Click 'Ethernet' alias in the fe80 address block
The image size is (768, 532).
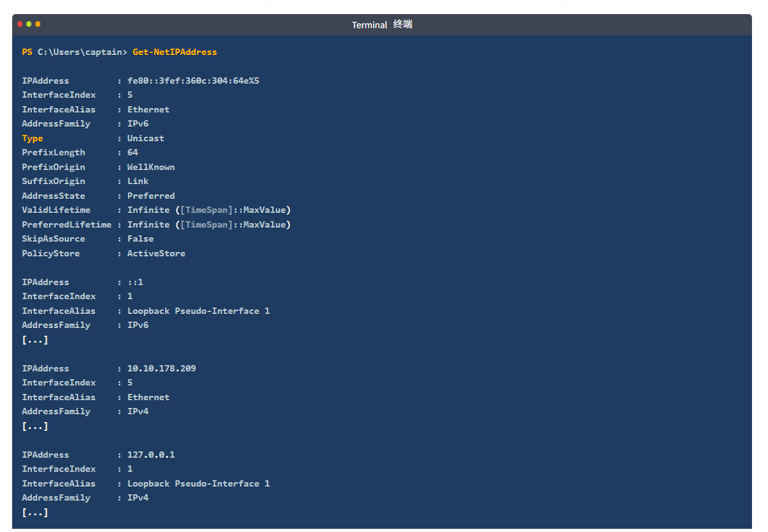pyautogui.click(x=148, y=109)
